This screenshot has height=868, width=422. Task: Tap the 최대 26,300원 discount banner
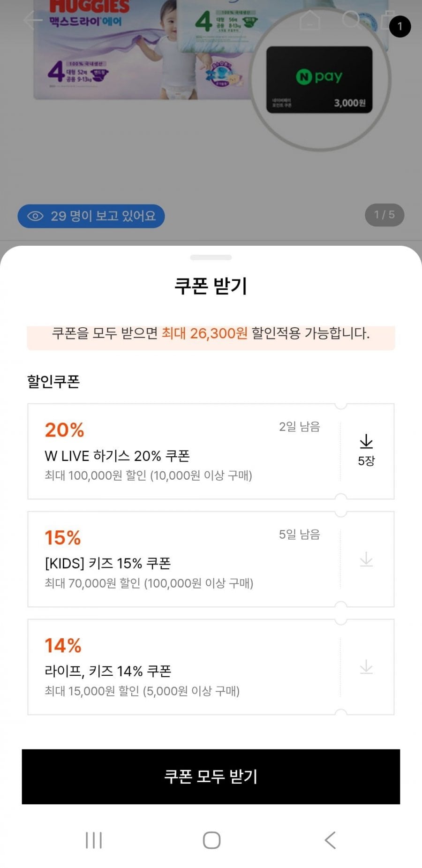(211, 334)
